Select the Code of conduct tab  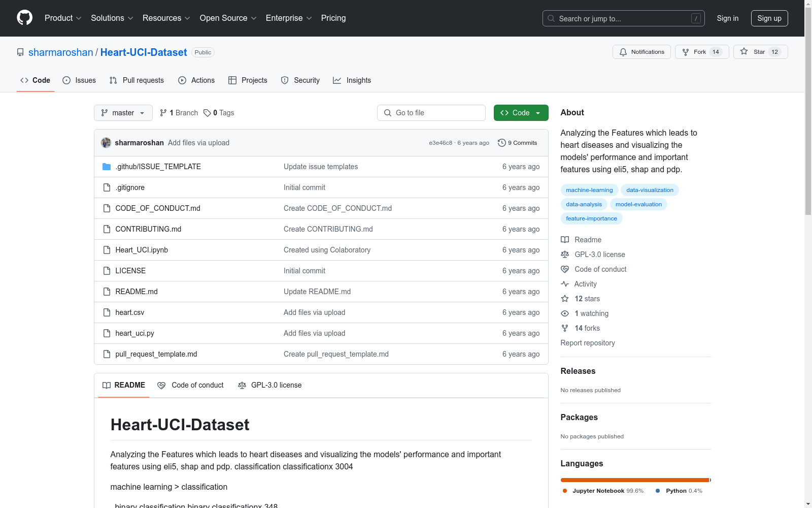pos(191,385)
